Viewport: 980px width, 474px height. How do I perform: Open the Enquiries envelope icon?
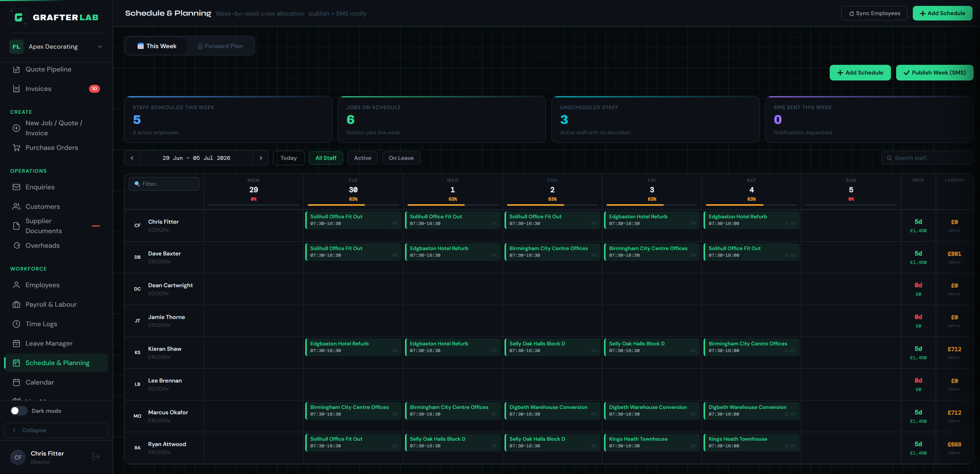point(16,187)
